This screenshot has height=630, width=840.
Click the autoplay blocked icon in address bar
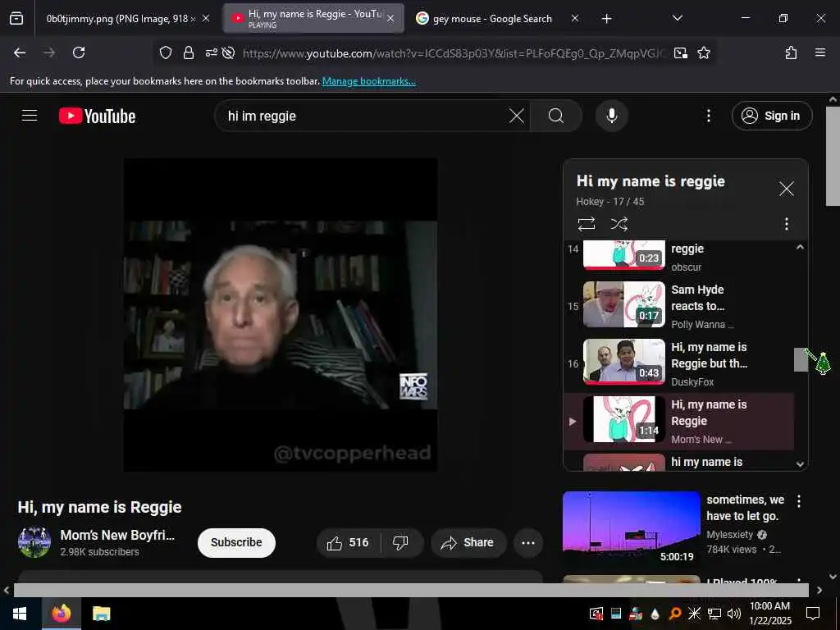coord(228,52)
